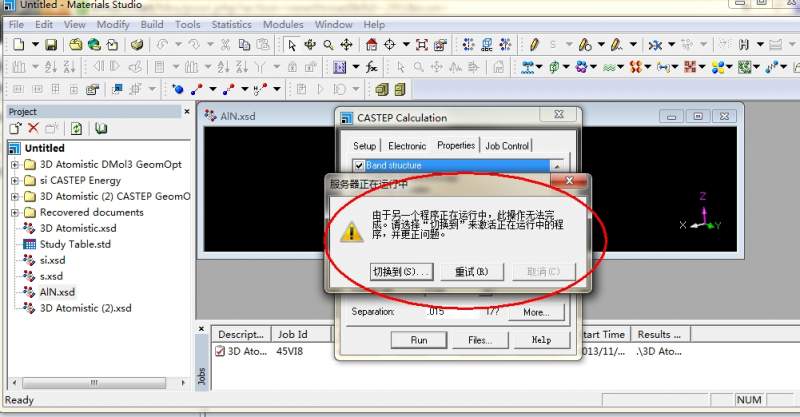Click the 45VI8 job id cell
Image resolution: width=800 pixels, height=417 pixels.
289,351
